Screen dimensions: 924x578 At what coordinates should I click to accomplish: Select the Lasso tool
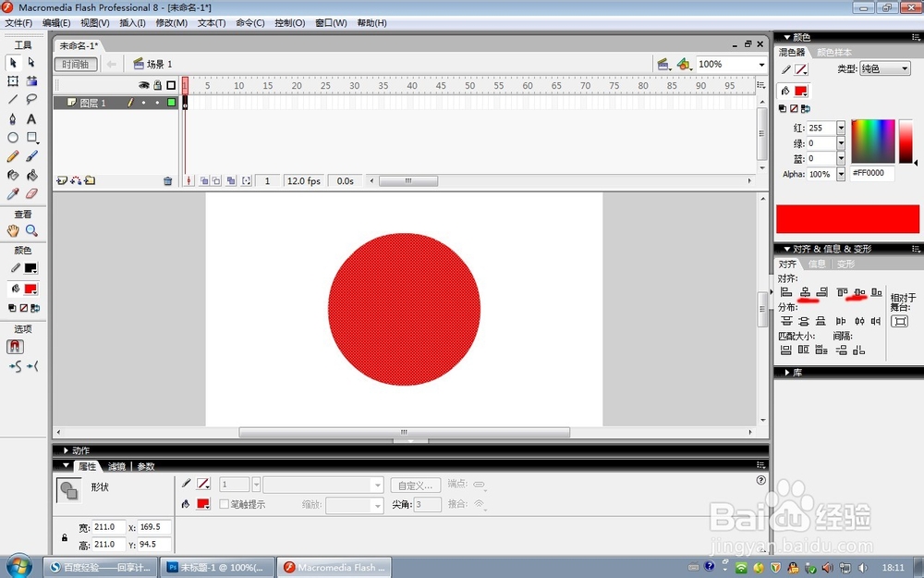[31, 100]
